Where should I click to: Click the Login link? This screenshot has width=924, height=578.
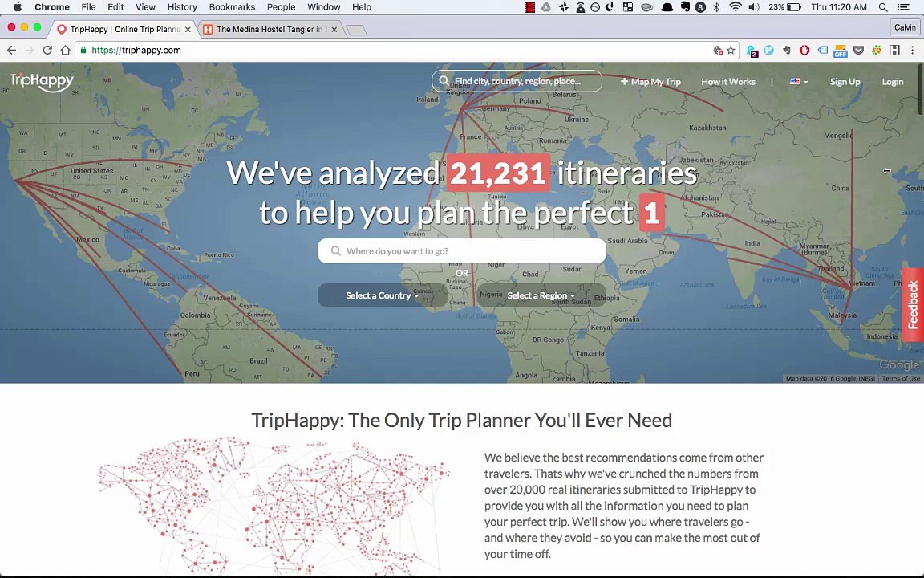892,81
